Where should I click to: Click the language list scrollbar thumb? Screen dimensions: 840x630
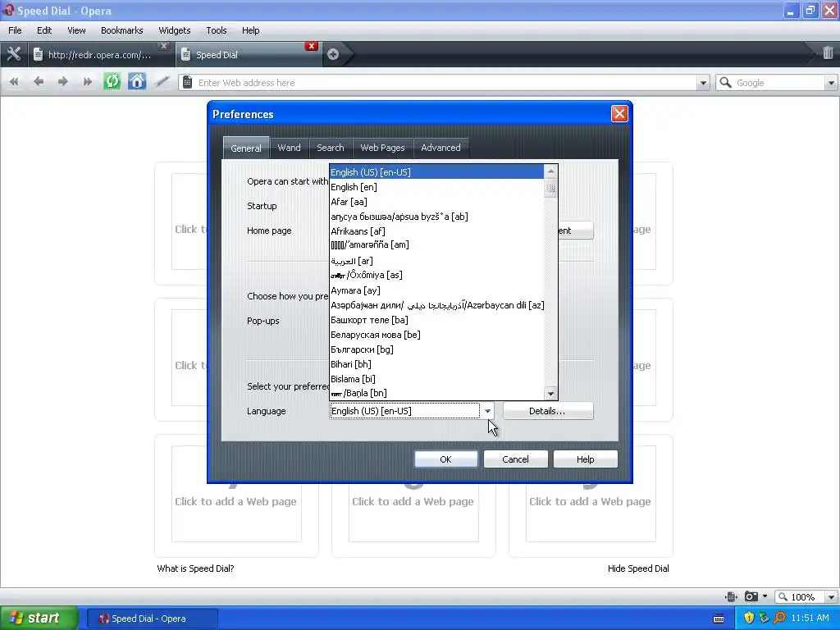click(x=550, y=188)
